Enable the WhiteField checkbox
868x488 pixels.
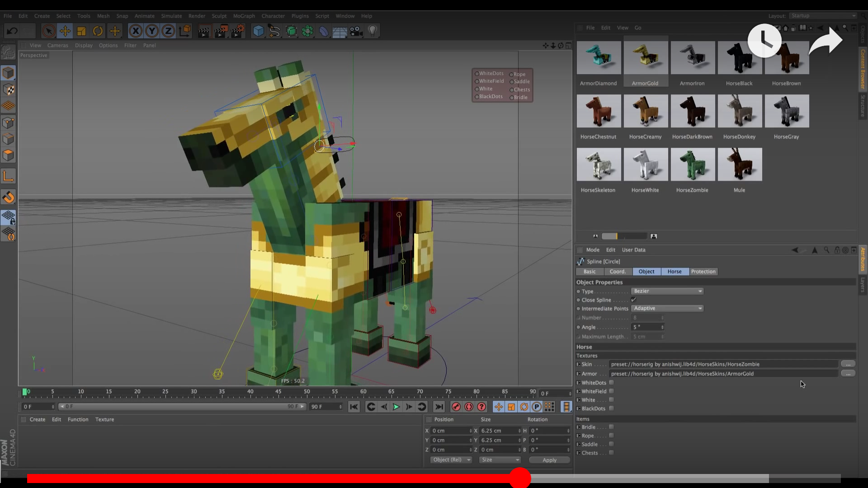point(611,391)
